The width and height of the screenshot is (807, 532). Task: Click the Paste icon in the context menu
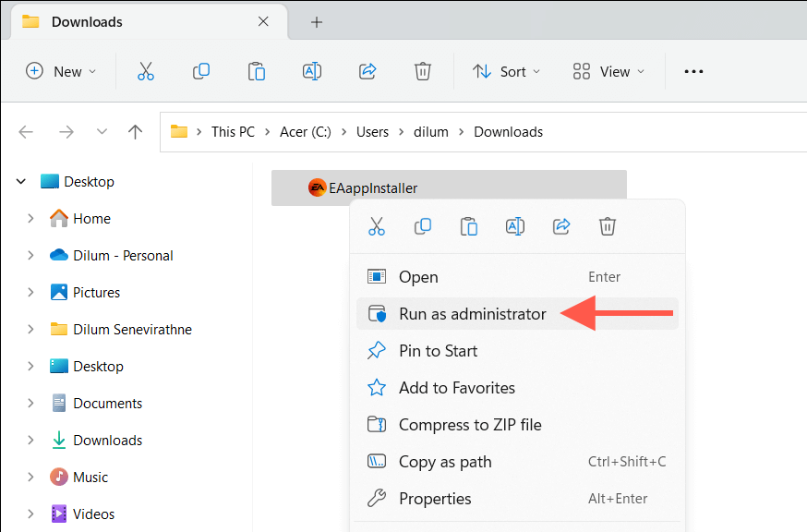click(x=469, y=226)
